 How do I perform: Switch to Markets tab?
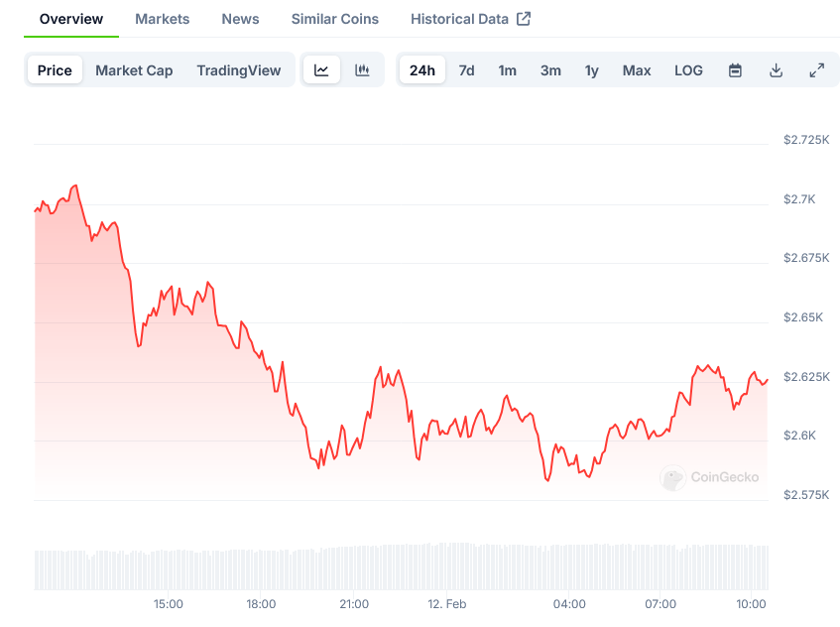(163, 19)
